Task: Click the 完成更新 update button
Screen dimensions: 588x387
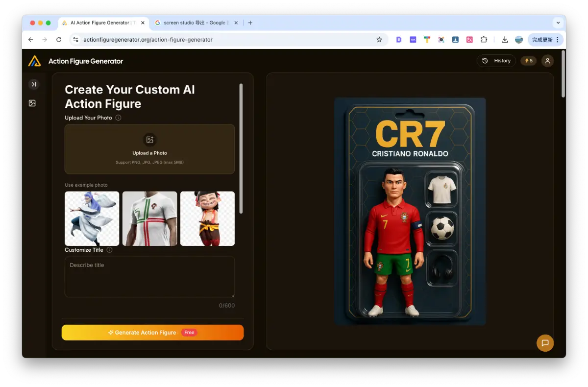Action: coord(545,40)
